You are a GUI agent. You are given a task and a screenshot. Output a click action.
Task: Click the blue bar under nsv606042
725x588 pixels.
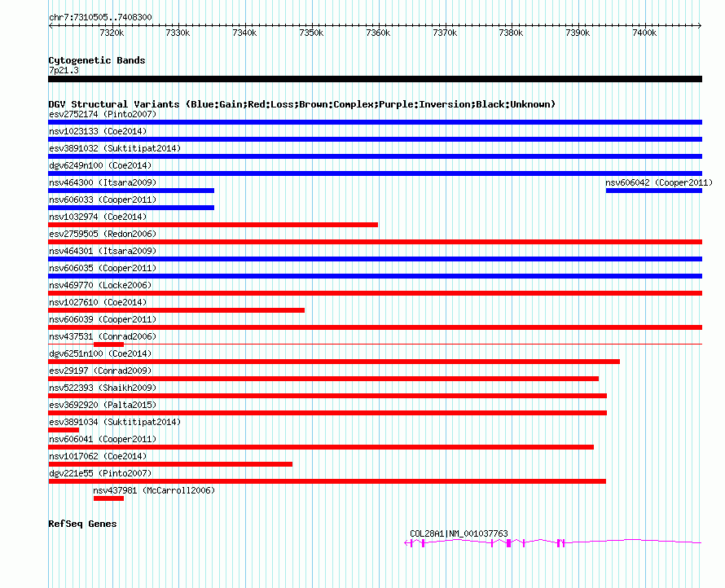click(654, 191)
